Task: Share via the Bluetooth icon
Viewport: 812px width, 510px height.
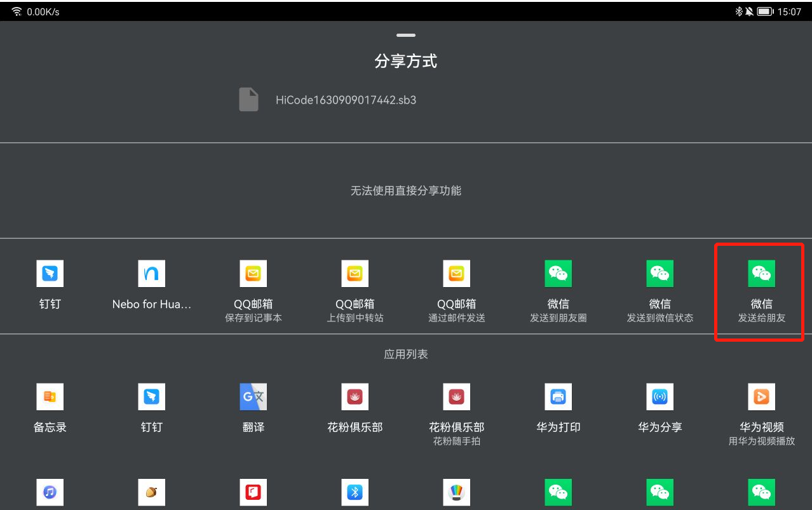Action: pyautogui.click(x=355, y=492)
